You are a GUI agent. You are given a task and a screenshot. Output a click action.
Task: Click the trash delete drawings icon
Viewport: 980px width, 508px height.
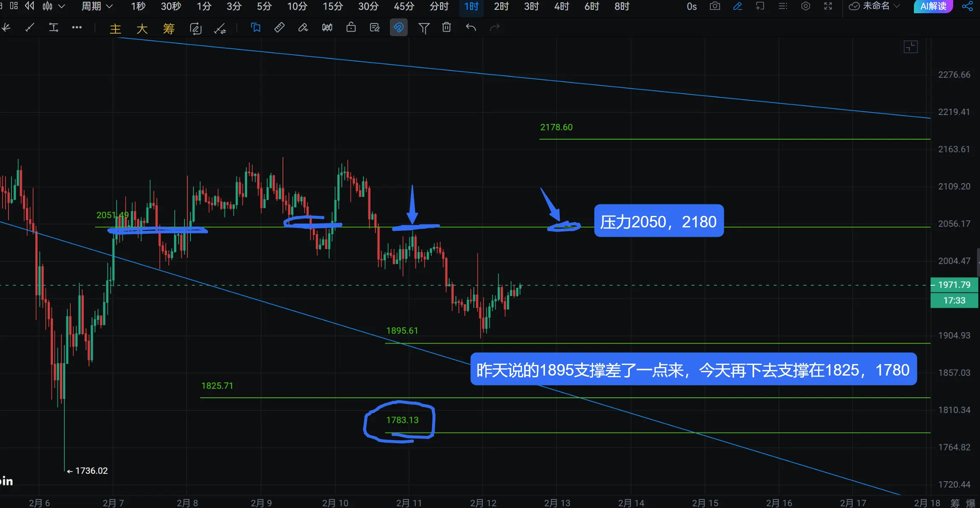click(446, 28)
